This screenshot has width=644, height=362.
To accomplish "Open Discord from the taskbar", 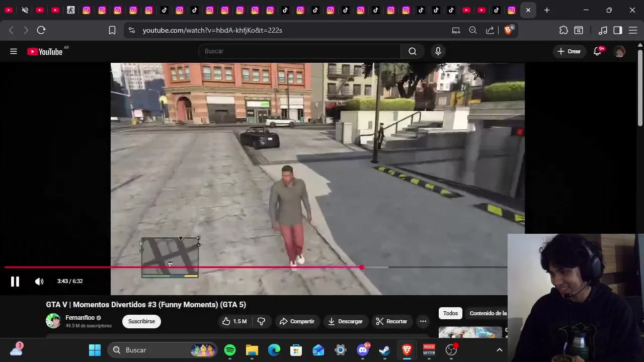I will [363, 350].
